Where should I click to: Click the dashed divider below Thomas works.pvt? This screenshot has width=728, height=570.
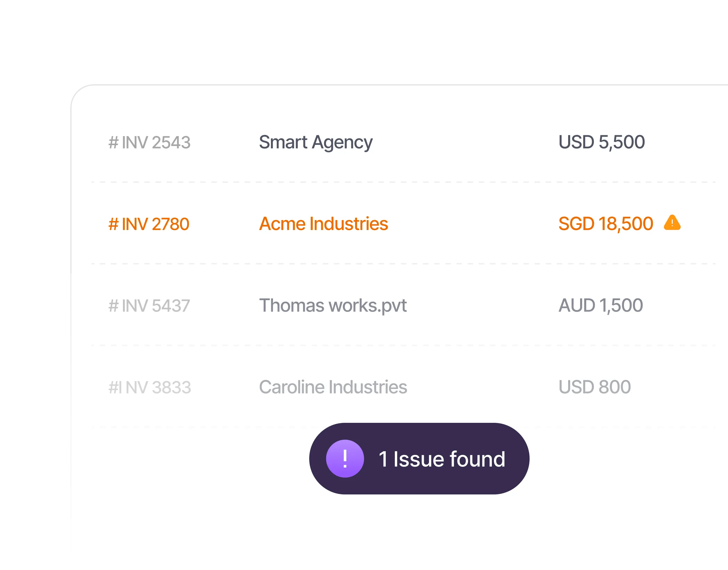[x=401, y=345]
